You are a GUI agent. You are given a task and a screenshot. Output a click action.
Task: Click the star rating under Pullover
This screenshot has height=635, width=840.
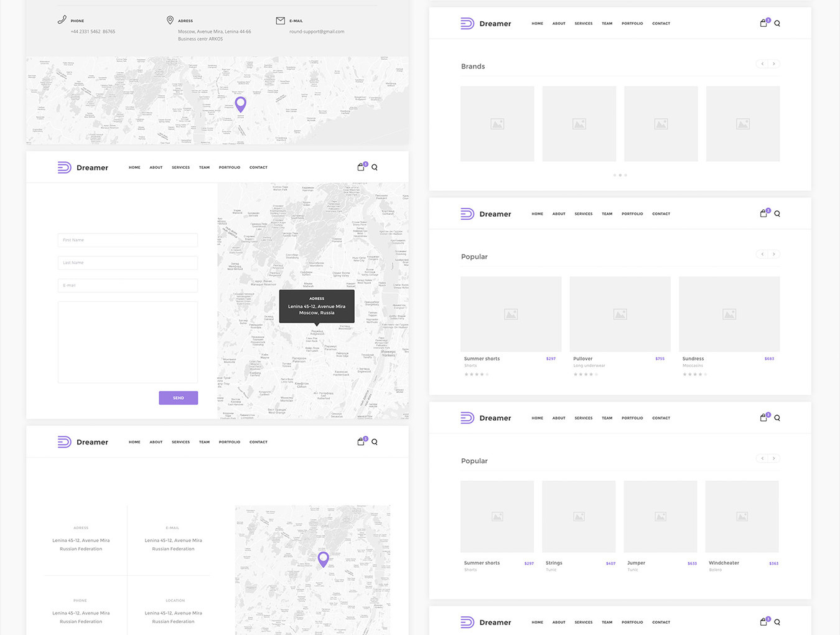(585, 374)
